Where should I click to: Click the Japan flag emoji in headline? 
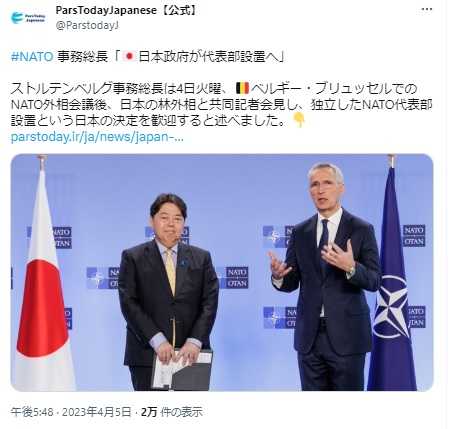tap(128, 56)
